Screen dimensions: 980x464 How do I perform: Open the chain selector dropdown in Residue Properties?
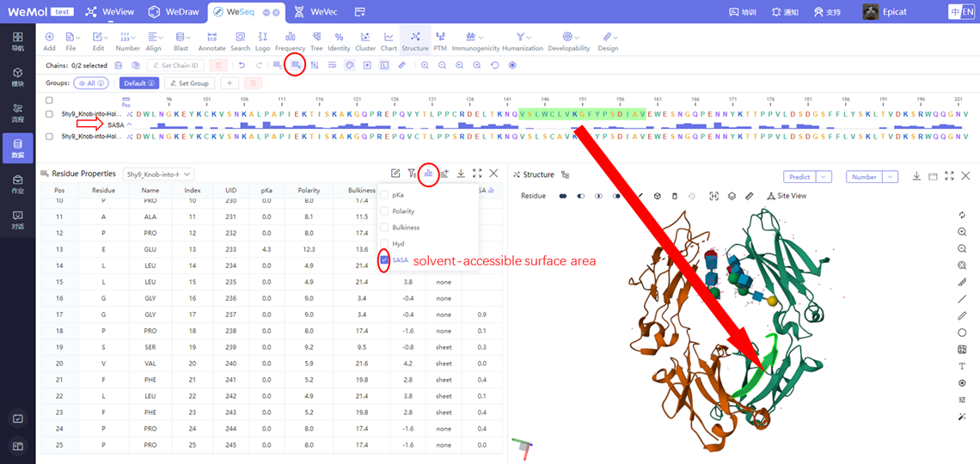tap(159, 174)
